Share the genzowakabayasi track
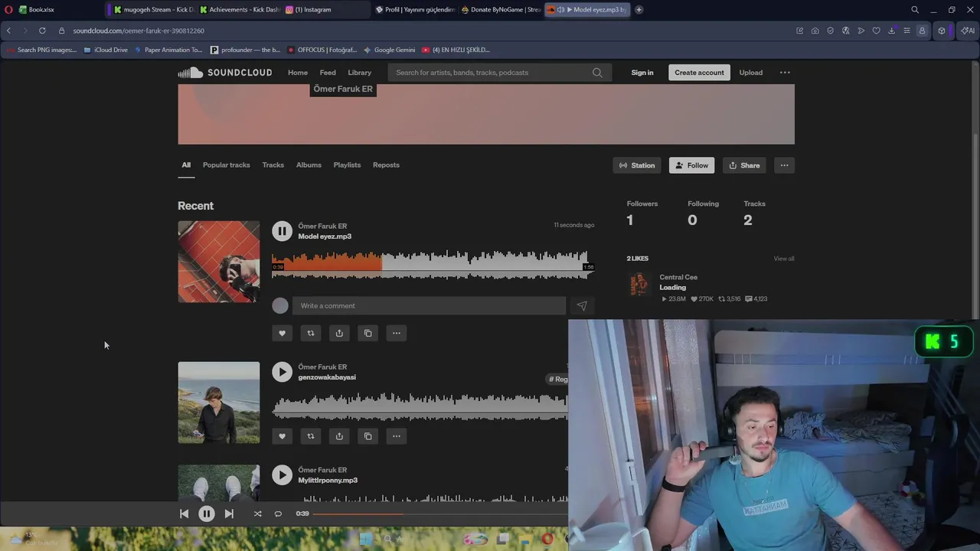Image resolution: width=980 pixels, height=551 pixels. point(339,436)
